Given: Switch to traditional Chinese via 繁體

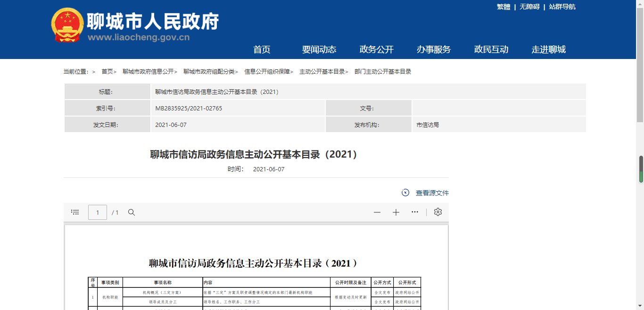Looking at the screenshot, I should pyautogui.click(x=504, y=7).
